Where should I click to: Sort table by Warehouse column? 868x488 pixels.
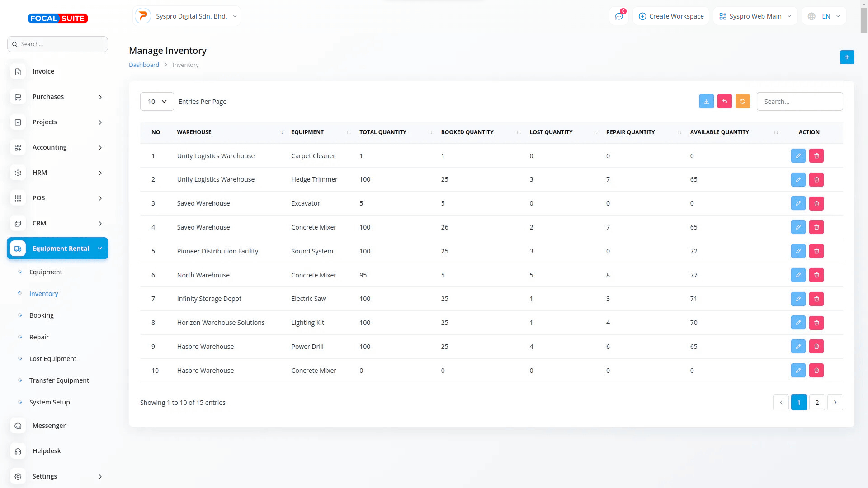(x=194, y=132)
